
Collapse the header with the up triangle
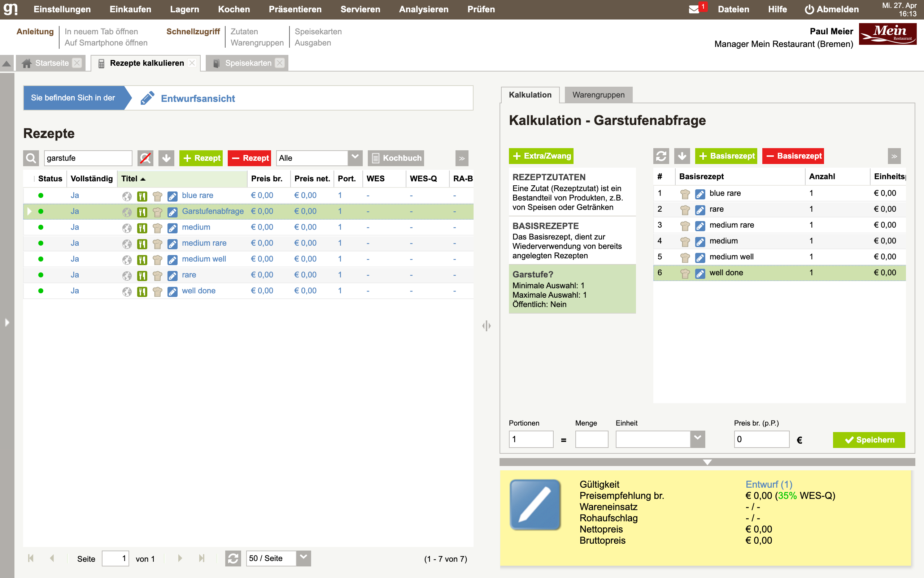coord(6,64)
